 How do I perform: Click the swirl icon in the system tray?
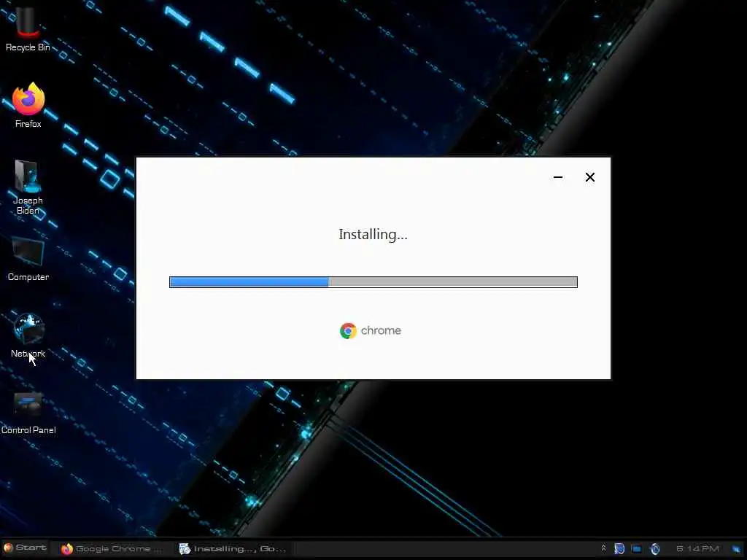tap(655, 548)
